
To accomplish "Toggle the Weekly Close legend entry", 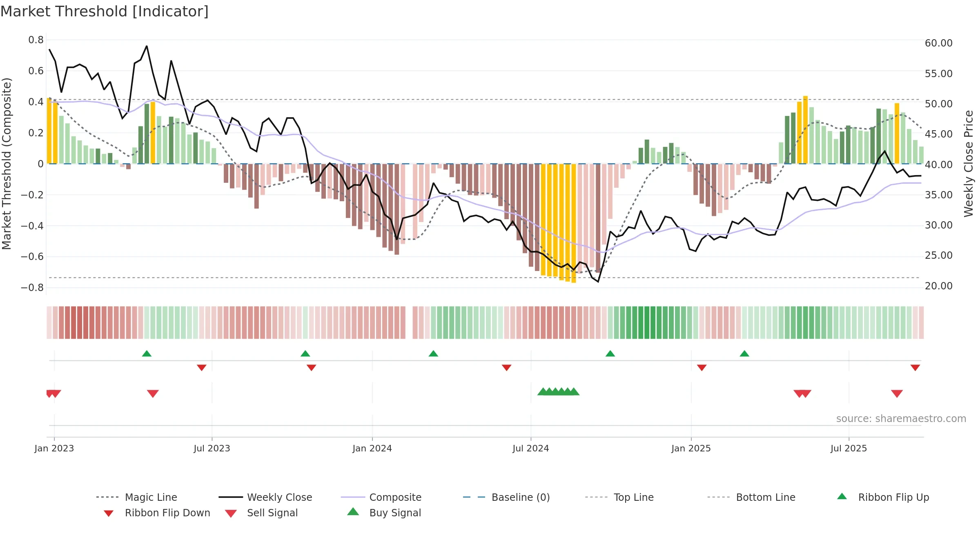I will 265,497.
